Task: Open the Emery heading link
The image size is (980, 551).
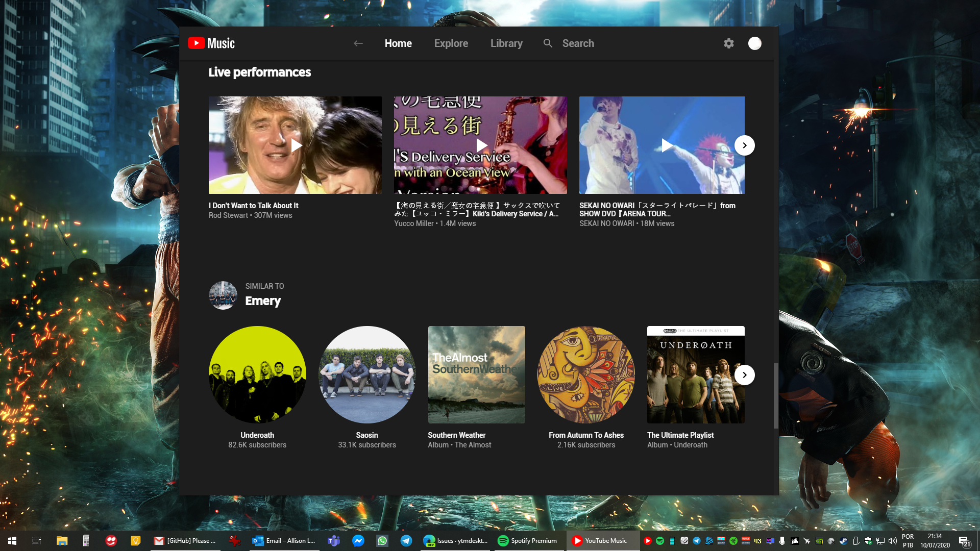Action: click(263, 301)
